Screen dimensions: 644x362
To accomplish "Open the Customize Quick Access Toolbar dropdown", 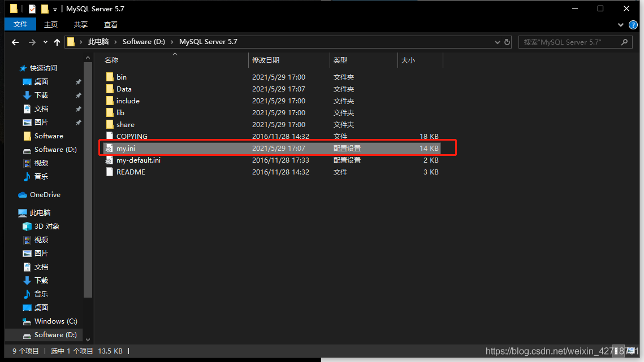I will point(55,9).
